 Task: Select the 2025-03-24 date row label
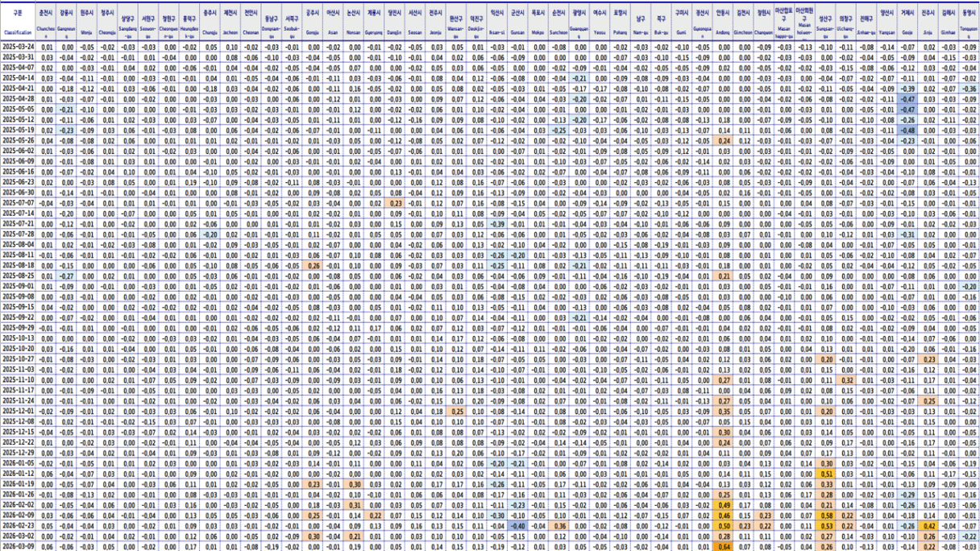tap(18, 48)
